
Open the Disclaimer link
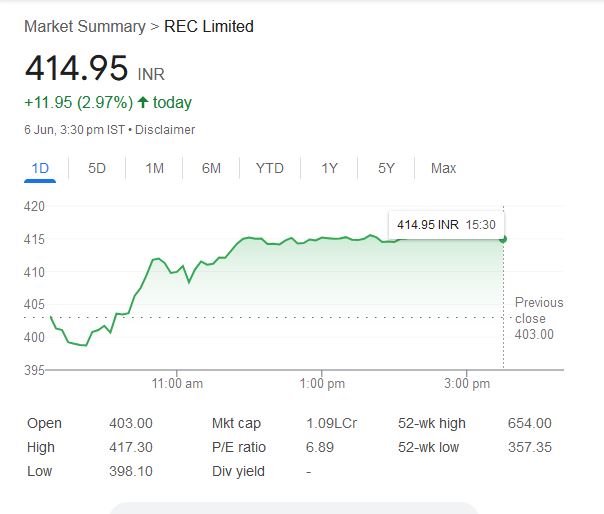coord(165,129)
